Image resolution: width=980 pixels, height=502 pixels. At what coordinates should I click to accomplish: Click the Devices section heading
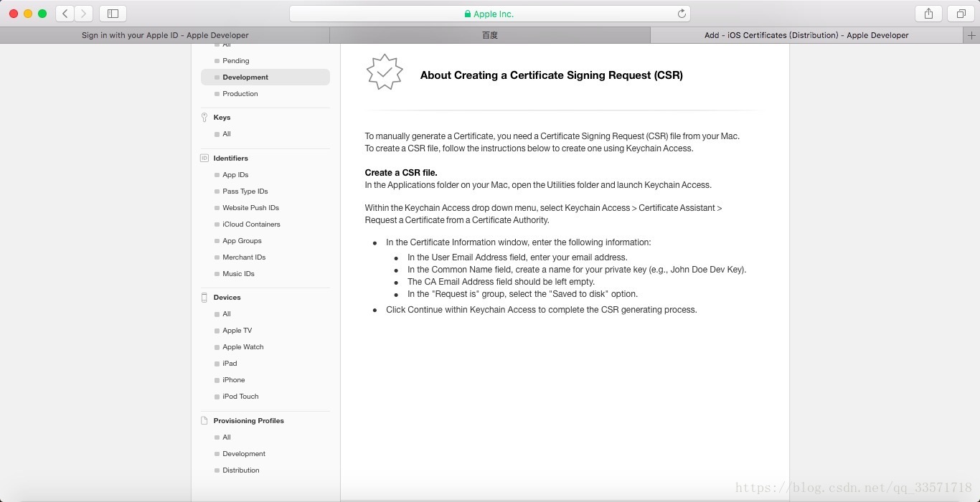(227, 298)
